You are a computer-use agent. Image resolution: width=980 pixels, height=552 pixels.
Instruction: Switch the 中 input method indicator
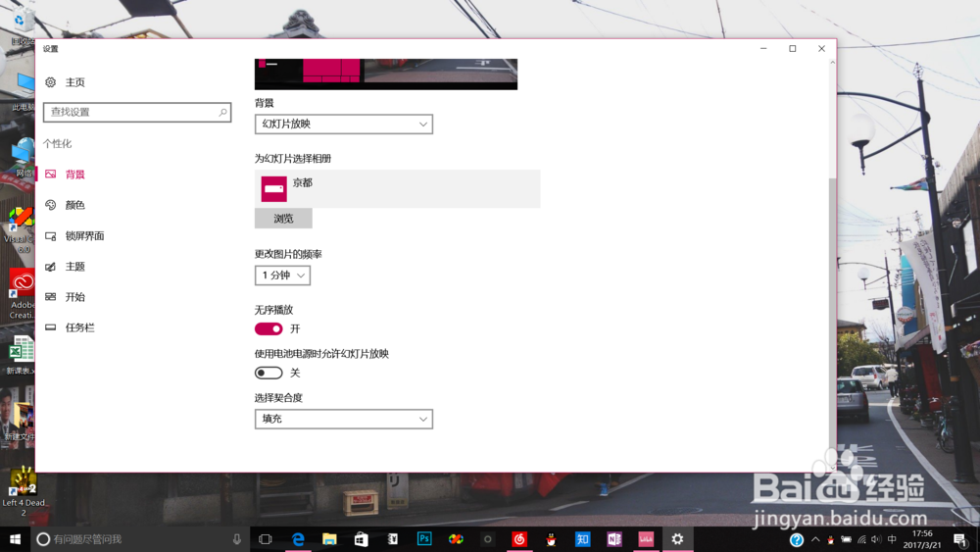point(892,539)
